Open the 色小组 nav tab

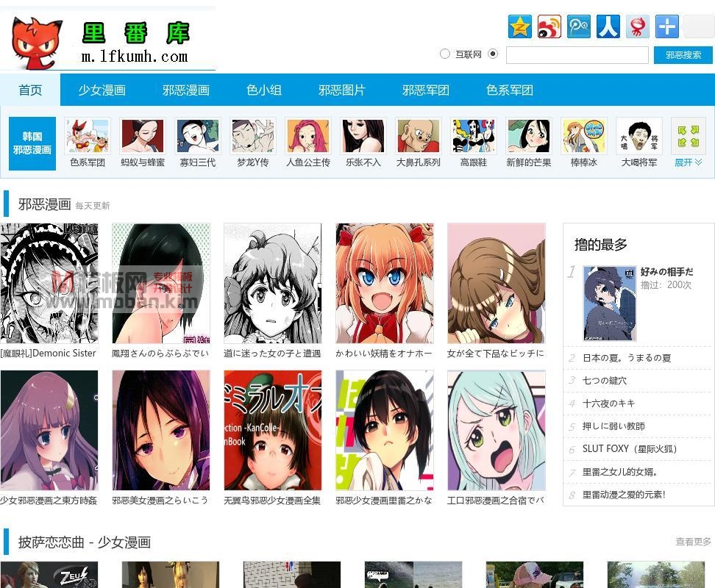point(263,90)
